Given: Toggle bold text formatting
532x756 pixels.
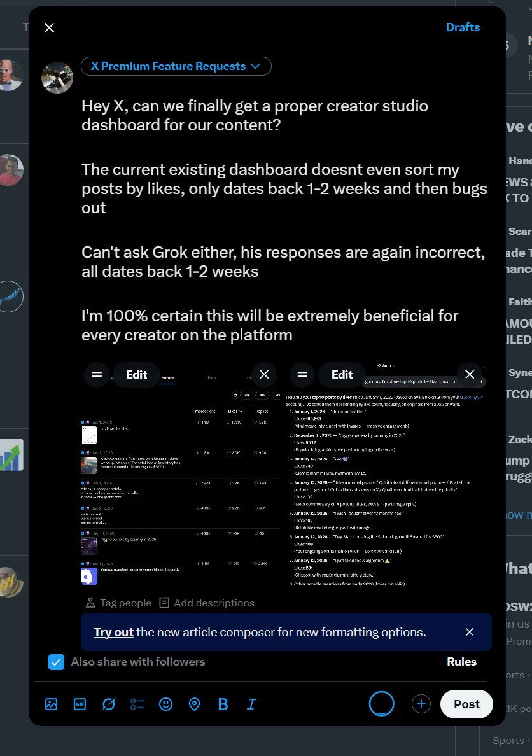Looking at the screenshot, I should (223, 704).
